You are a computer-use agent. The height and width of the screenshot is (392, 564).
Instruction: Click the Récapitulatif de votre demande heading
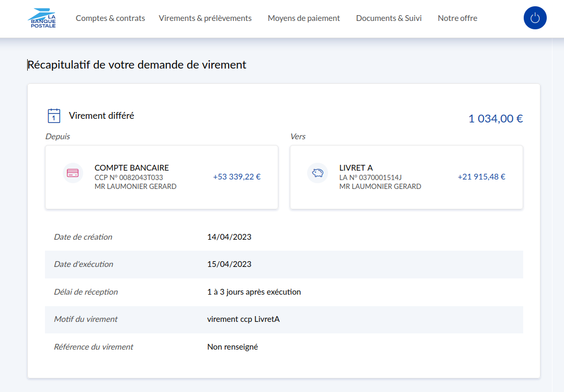tap(137, 65)
